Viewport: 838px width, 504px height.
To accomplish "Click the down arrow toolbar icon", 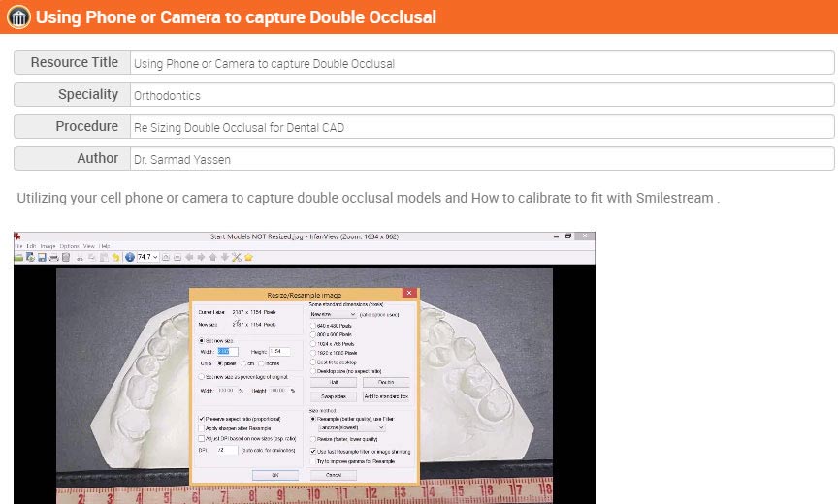I will (224, 257).
